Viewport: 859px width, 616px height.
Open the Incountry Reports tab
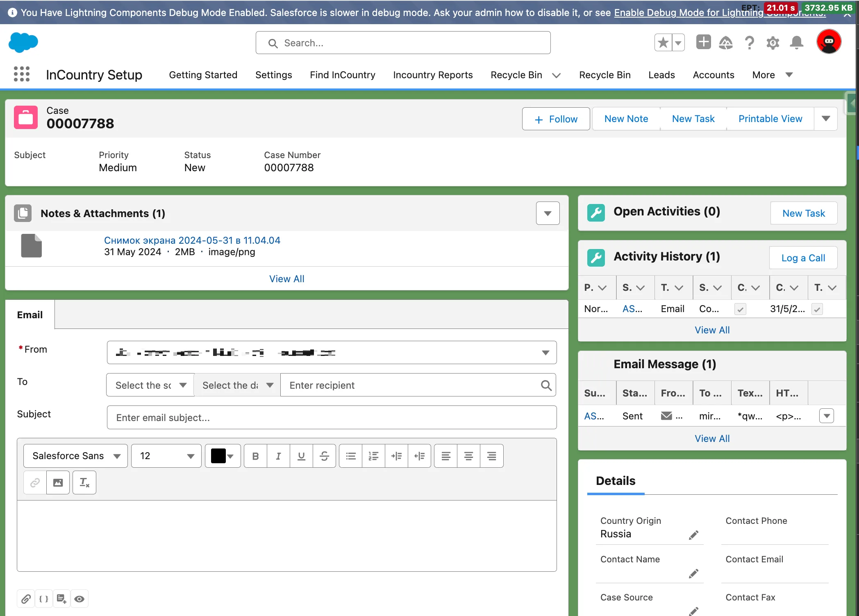433,75
